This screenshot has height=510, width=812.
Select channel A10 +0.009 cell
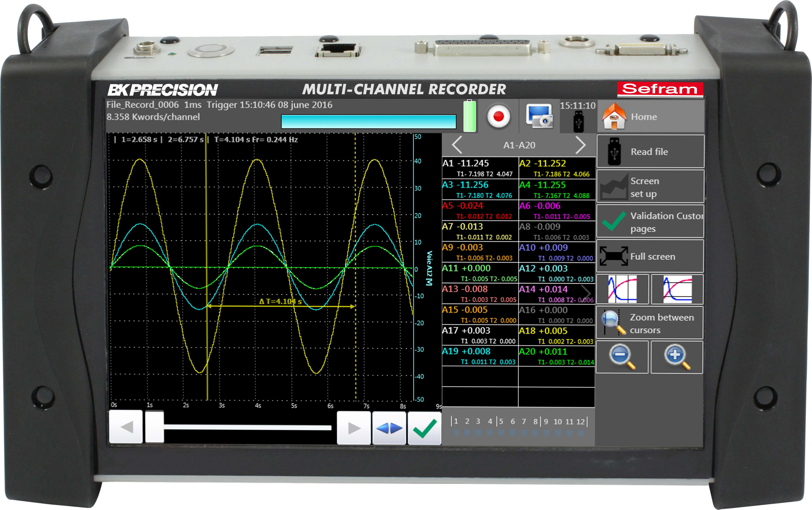[x=557, y=252]
